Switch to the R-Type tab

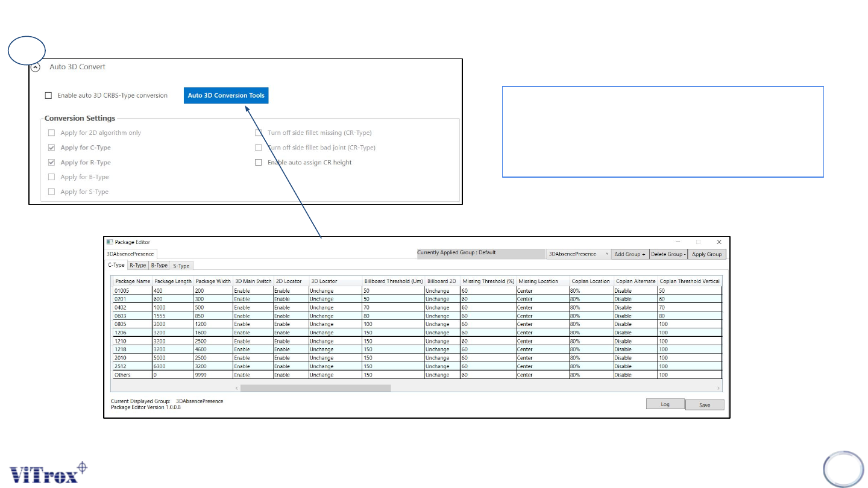[138, 265]
